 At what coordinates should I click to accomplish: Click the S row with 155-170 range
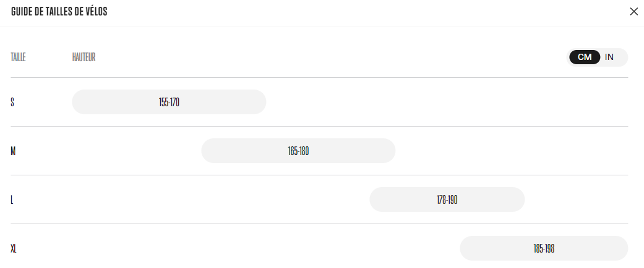coord(319,102)
